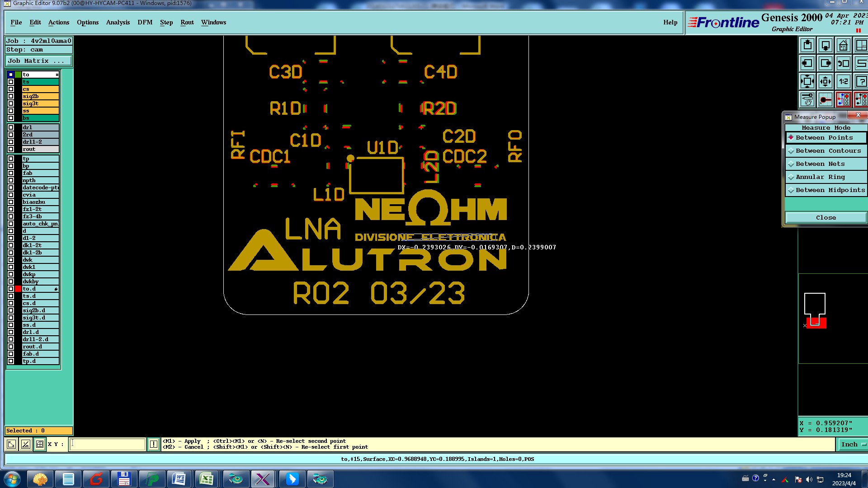The image size is (868, 488).
Task: Select the dwkby layer row
Action: point(41,282)
